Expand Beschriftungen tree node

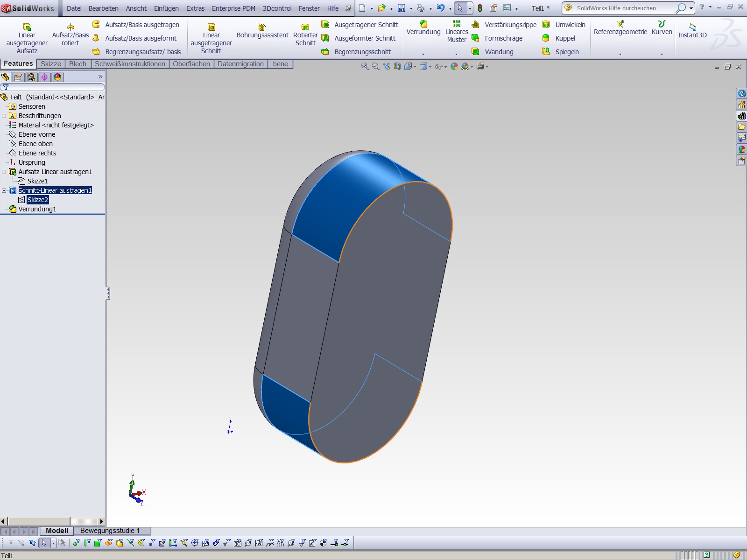tap(4, 116)
